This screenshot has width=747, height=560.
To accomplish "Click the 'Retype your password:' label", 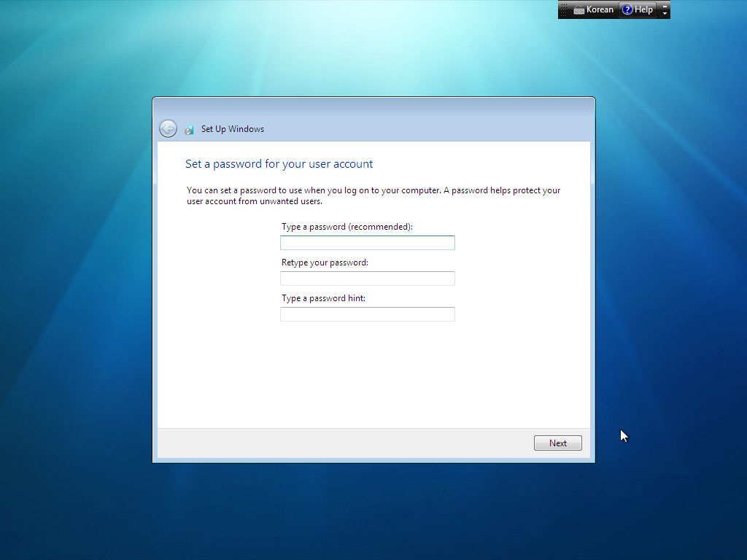I will click(325, 262).
